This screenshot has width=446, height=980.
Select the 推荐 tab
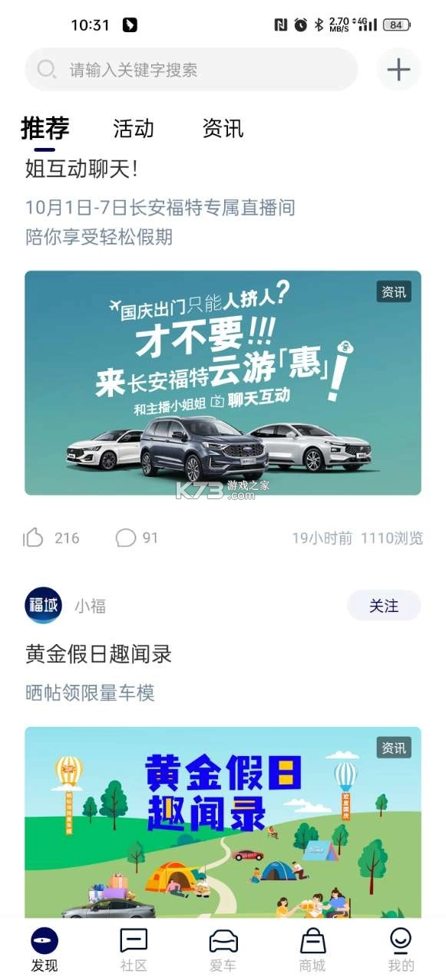click(45, 128)
